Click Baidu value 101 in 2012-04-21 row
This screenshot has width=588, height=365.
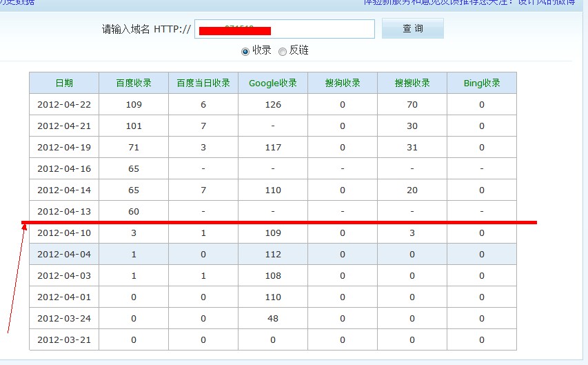click(x=134, y=126)
